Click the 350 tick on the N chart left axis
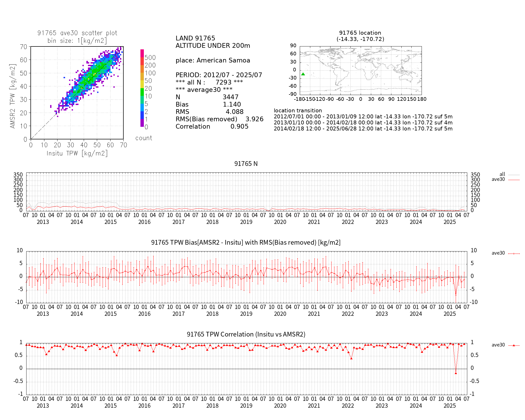Screen dimensions: 525x420 [x=18, y=175]
